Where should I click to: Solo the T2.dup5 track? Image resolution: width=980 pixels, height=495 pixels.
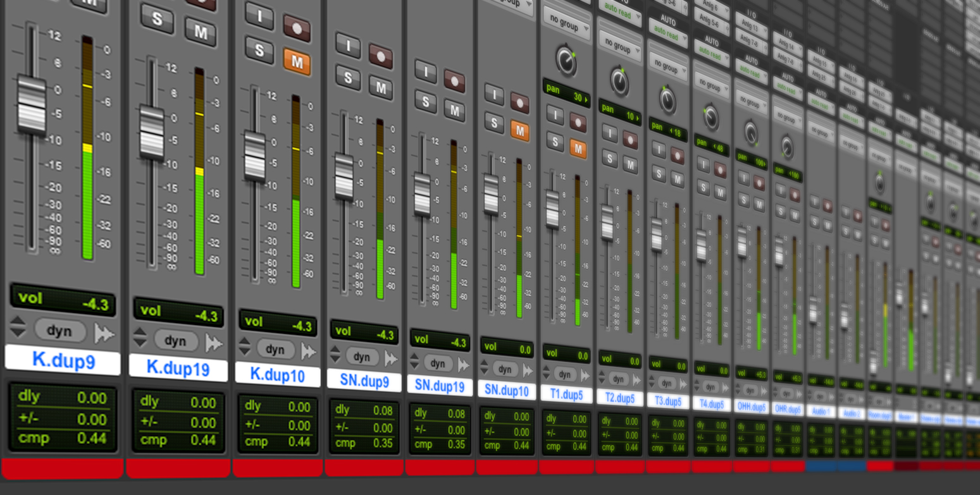(x=609, y=158)
